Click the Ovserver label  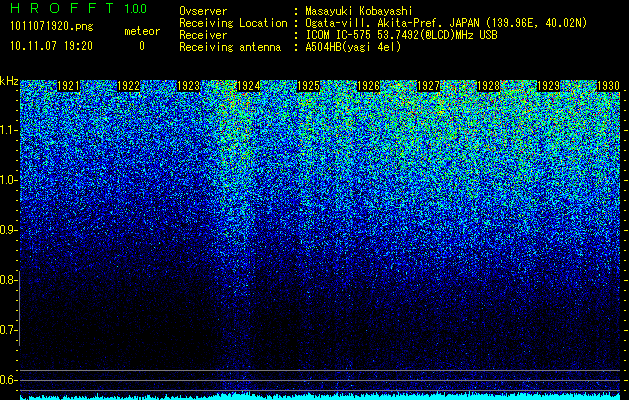(203, 11)
